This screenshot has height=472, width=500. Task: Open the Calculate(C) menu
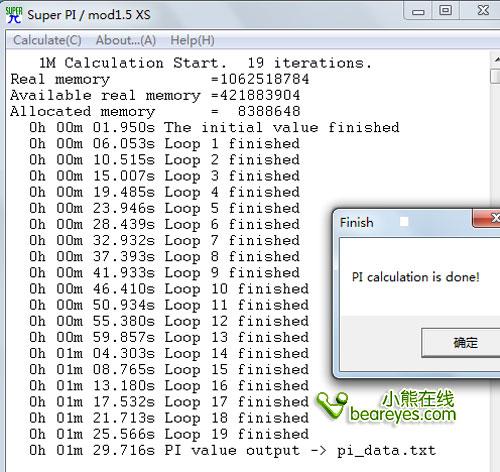[x=47, y=40]
